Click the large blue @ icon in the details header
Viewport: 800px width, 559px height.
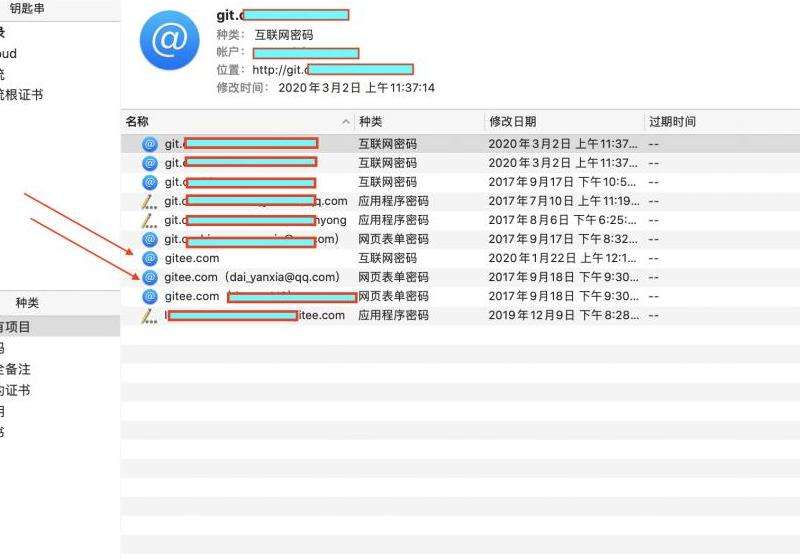tap(170, 40)
